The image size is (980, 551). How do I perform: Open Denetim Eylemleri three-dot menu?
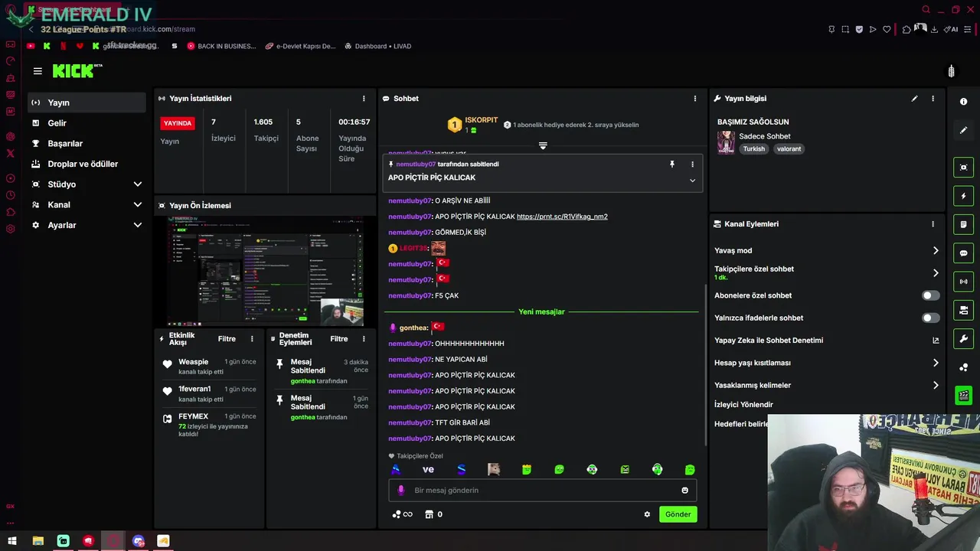click(365, 339)
